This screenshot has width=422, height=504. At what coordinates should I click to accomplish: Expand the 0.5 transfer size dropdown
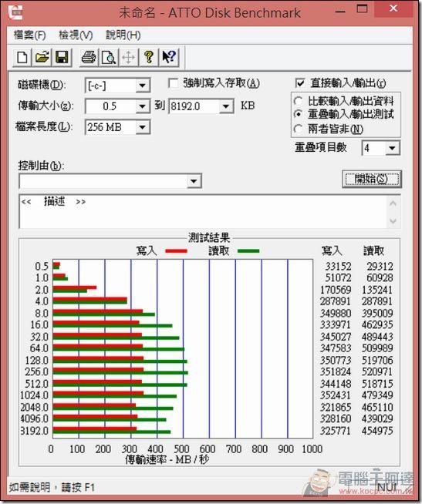tap(142, 106)
